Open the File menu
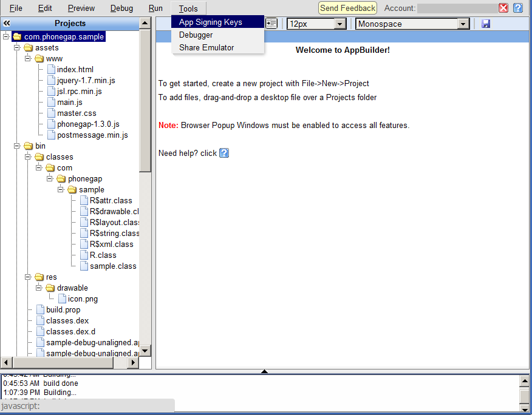The height and width of the screenshot is (415, 532). [16, 8]
